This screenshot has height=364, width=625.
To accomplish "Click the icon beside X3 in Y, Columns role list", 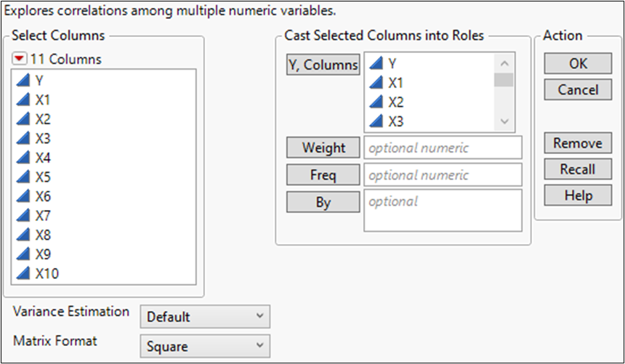I will [376, 121].
